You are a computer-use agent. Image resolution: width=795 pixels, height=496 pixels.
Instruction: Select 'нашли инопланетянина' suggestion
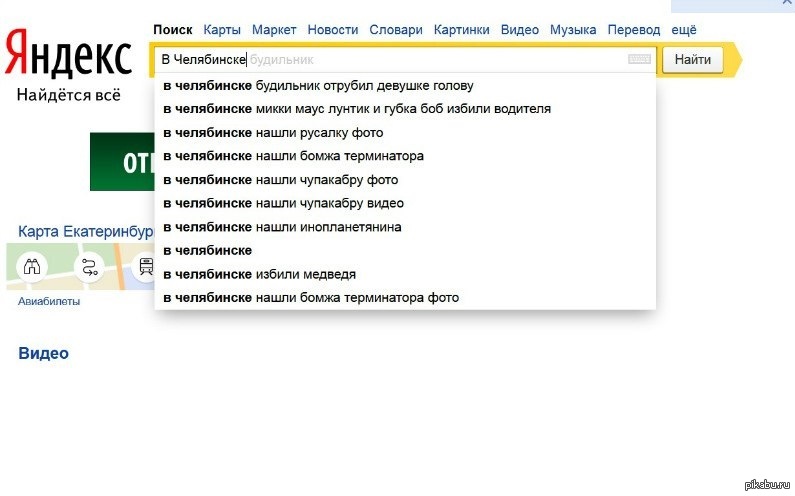tap(282, 227)
